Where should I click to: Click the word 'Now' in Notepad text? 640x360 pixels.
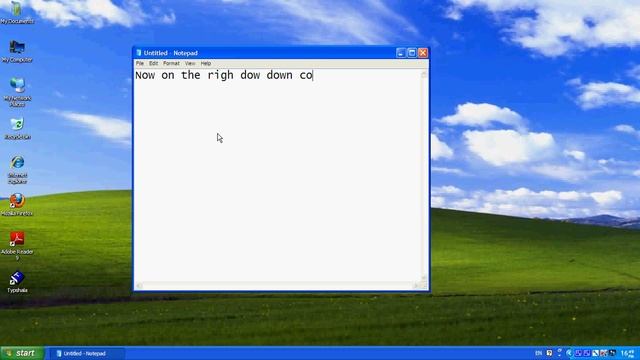tap(145, 75)
